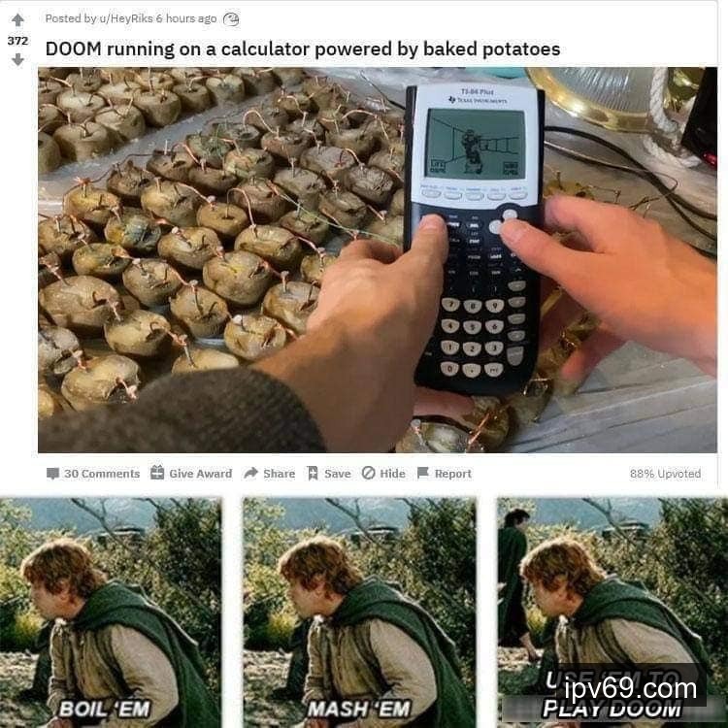
Task: Open the post title about DOOM calculator
Action: (x=303, y=50)
